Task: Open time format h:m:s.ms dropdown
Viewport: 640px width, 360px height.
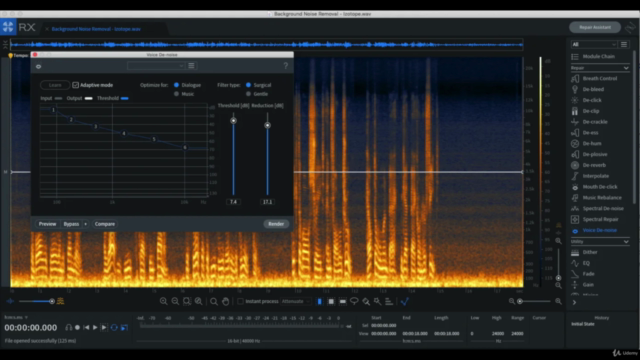Action: tap(16, 317)
